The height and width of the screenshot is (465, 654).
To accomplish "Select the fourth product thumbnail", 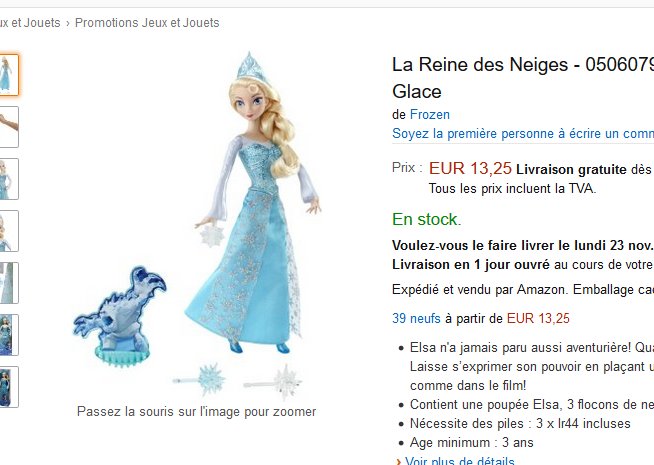I will point(6,231).
